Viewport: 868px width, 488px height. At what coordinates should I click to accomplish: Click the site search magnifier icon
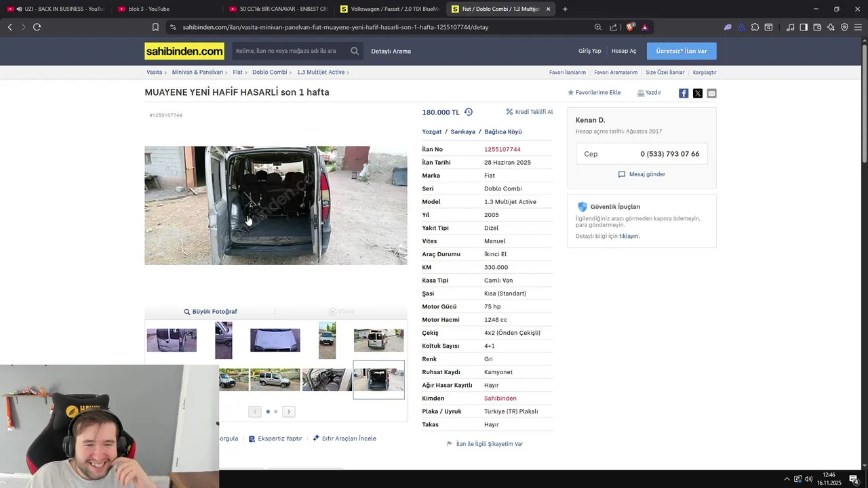[x=355, y=51]
